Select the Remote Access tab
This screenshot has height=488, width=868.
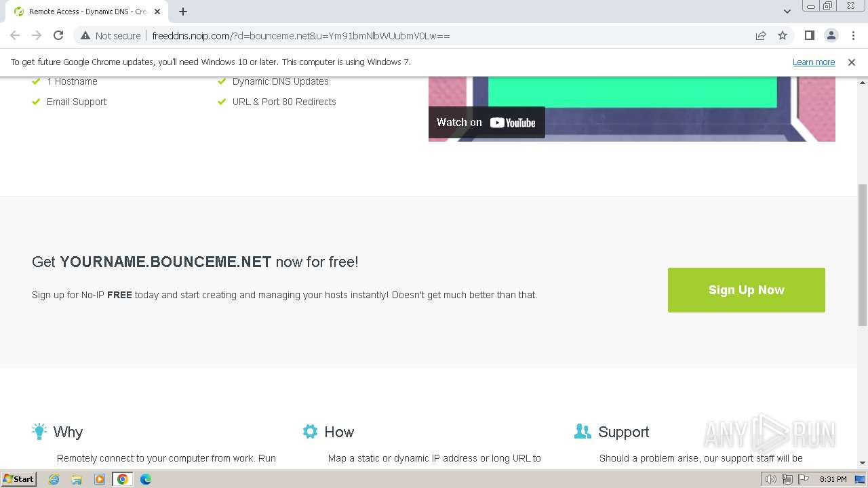87,12
